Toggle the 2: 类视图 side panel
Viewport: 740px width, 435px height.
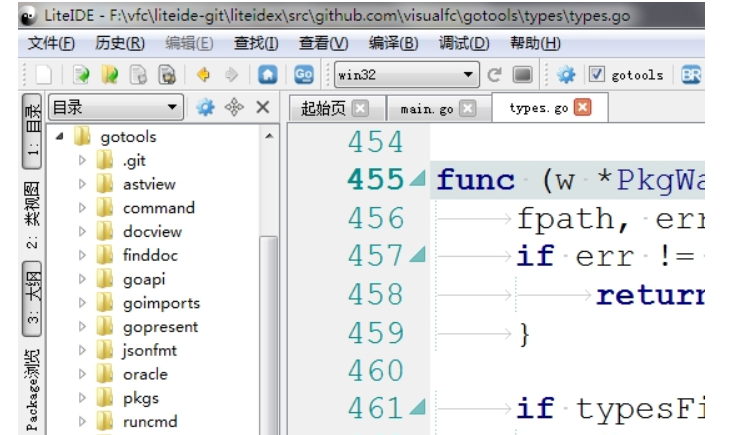coord(32,215)
